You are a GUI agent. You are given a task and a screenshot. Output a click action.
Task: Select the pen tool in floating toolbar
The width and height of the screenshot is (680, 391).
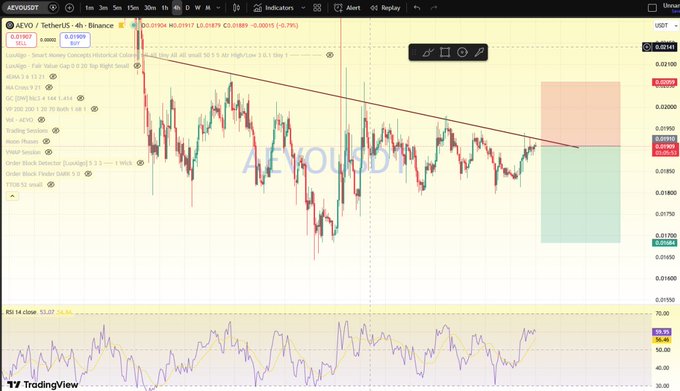pyautogui.click(x=479, y=52)
